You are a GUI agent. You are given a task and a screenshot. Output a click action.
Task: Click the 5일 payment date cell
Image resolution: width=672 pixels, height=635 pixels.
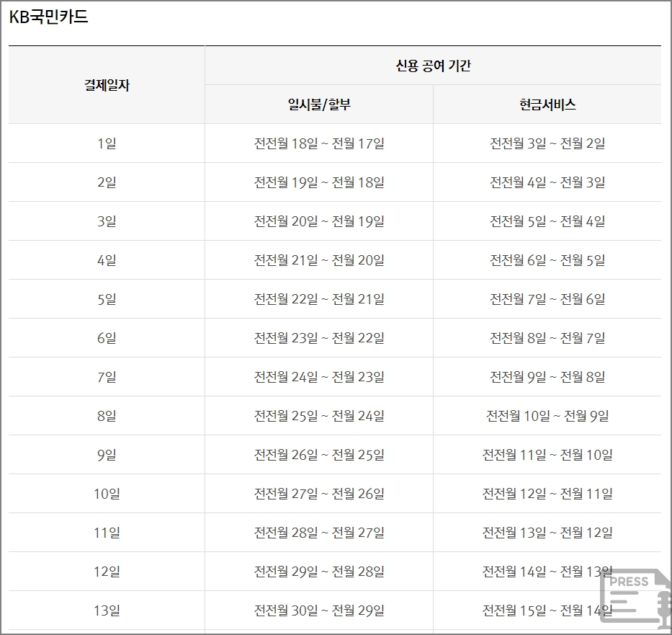point(107,299)
